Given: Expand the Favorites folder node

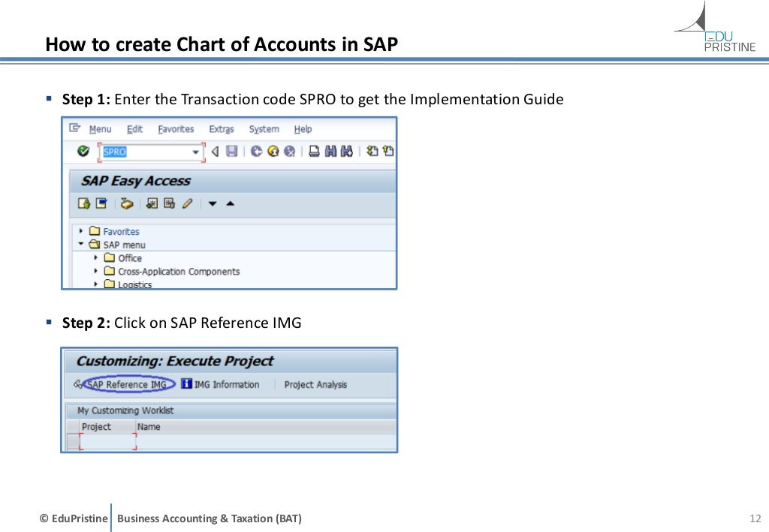Looking at the screenshot, I should tap(81, 230).
